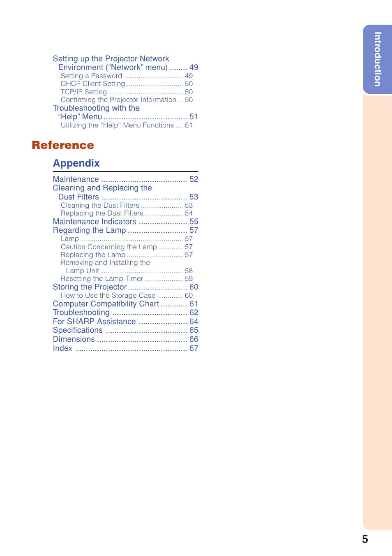
Task: Open Utilizing the Help Menu Functions
Action: coord(117,125)
